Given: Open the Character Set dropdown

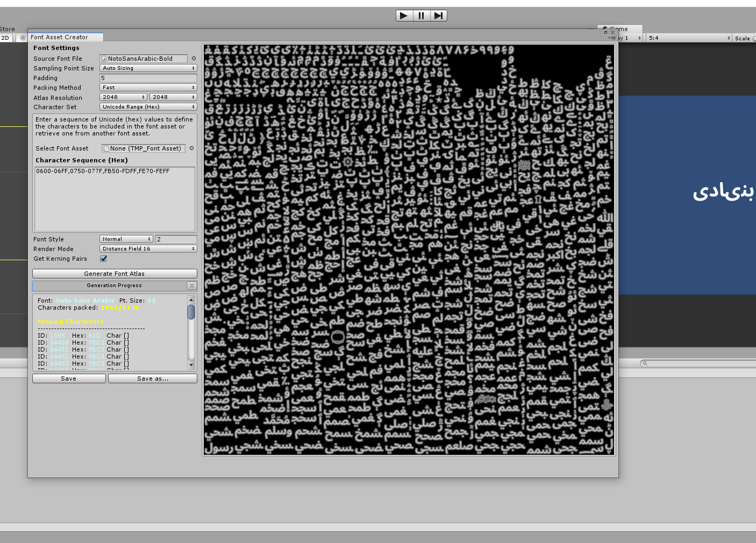Looking at the screenshot, I should tap(148, 107).
